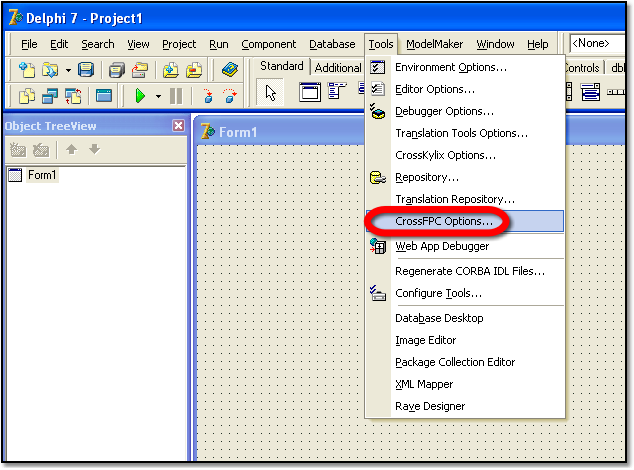
Task: Click Add file to project icon
Action: 171,70
